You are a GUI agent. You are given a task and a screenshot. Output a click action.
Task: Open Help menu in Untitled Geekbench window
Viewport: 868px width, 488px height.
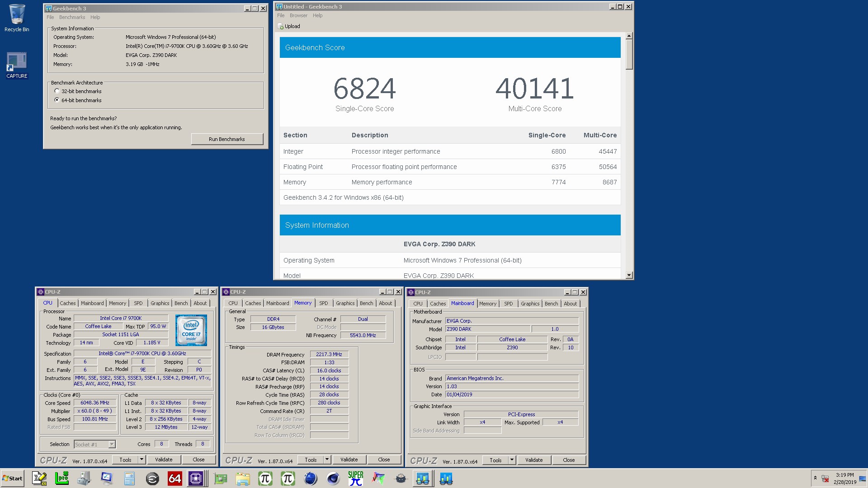(318, 15)
